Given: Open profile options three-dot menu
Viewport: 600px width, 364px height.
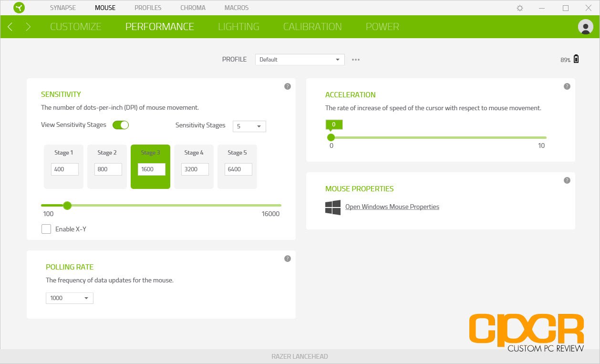Looking at the screenshot, I should pos(356,60).
